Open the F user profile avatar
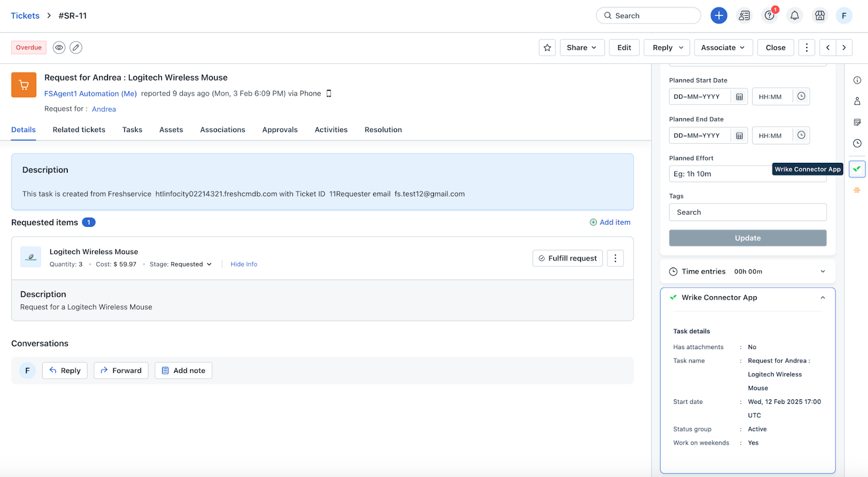The image size is (868, 477). tap(844, 16)
